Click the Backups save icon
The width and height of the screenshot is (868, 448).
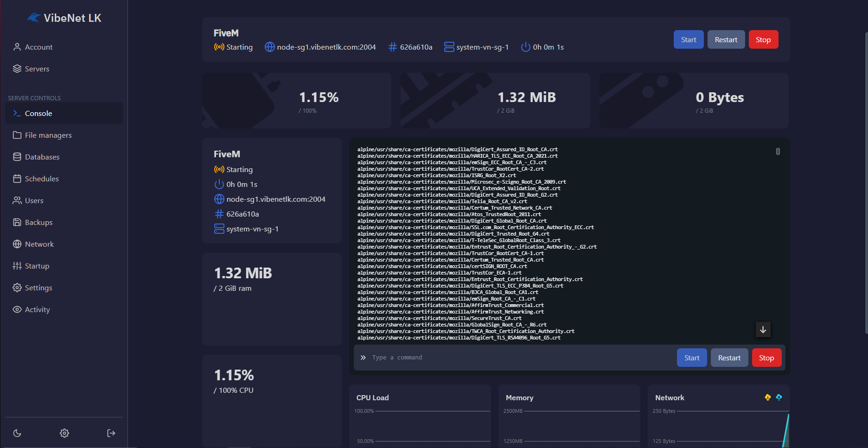(17, 222)
